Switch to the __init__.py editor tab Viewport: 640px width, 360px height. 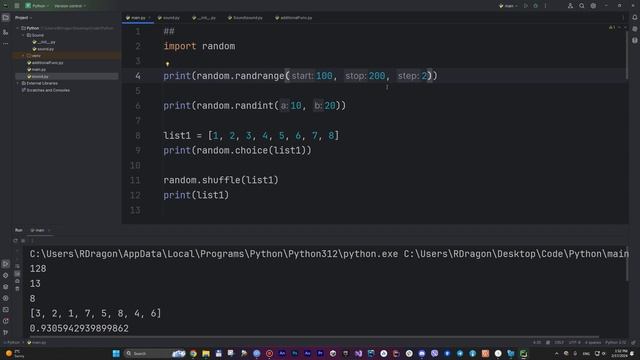(204, 18)
